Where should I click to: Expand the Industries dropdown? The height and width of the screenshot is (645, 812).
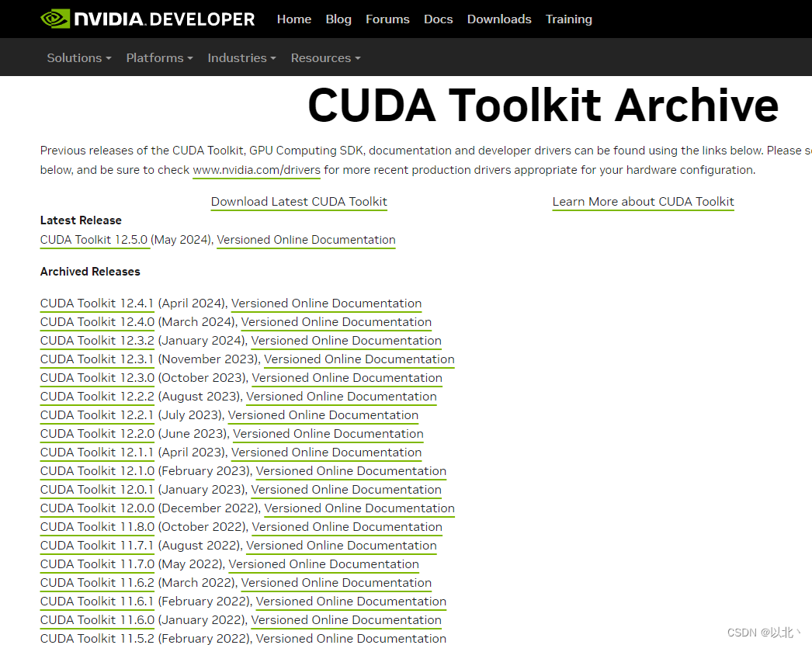pos(242,58)
